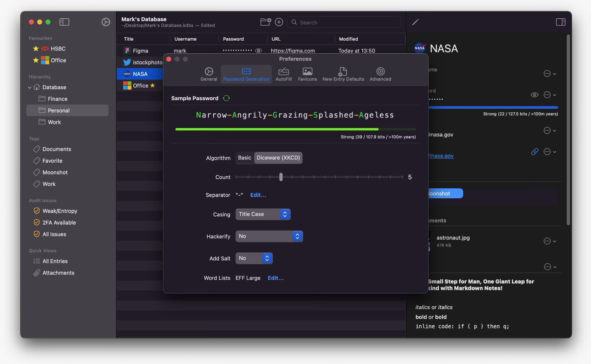Select the Basic algorithm option
591x364 pixels.
pos(245,158)
